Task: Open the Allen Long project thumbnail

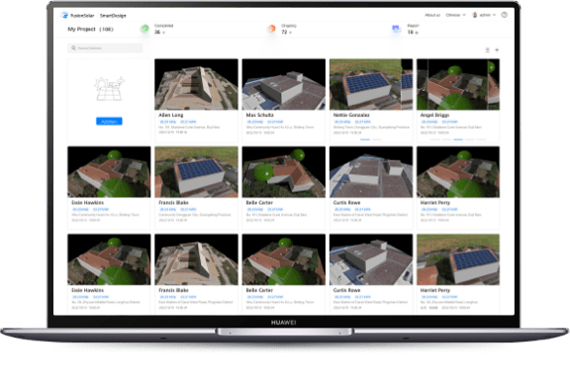Action: 196,84
